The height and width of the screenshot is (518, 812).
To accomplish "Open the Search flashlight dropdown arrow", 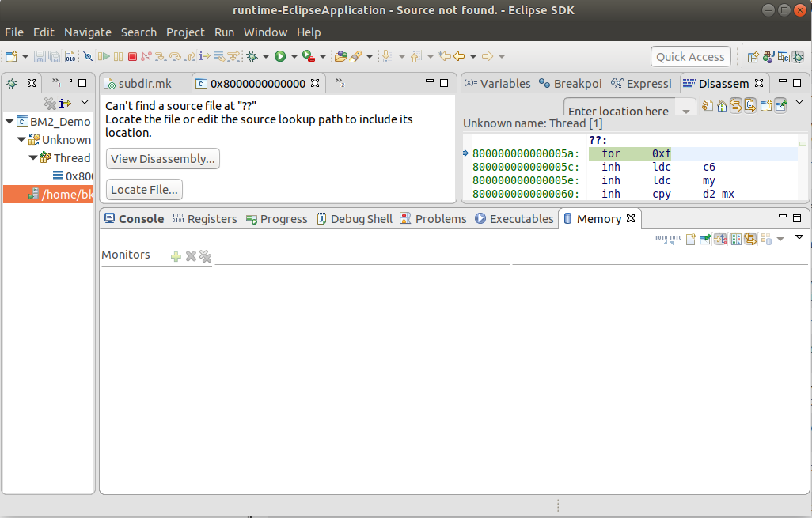I will pos(370,56).
